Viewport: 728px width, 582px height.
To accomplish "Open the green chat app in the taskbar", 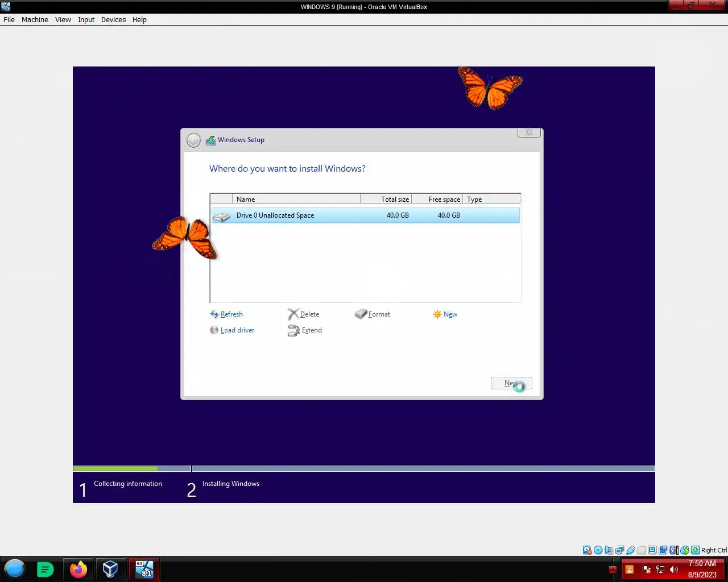I will [45, 569].
